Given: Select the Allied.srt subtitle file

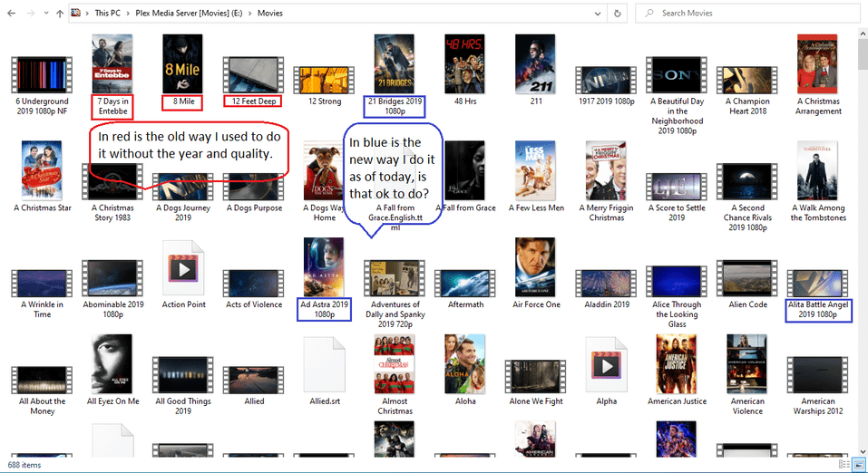Looking at the screenshot, I should [x=325, y=365].
